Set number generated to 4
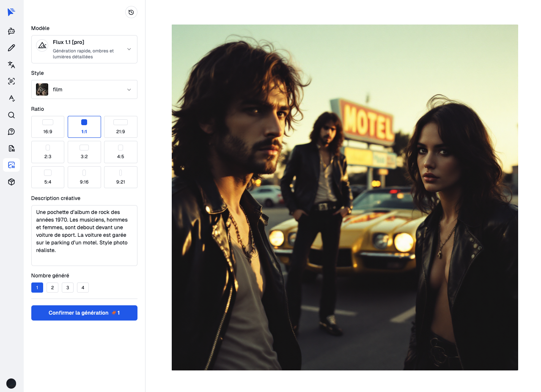Image resolution: width=541 pixels, height=392 pixels. coord(83,288)
